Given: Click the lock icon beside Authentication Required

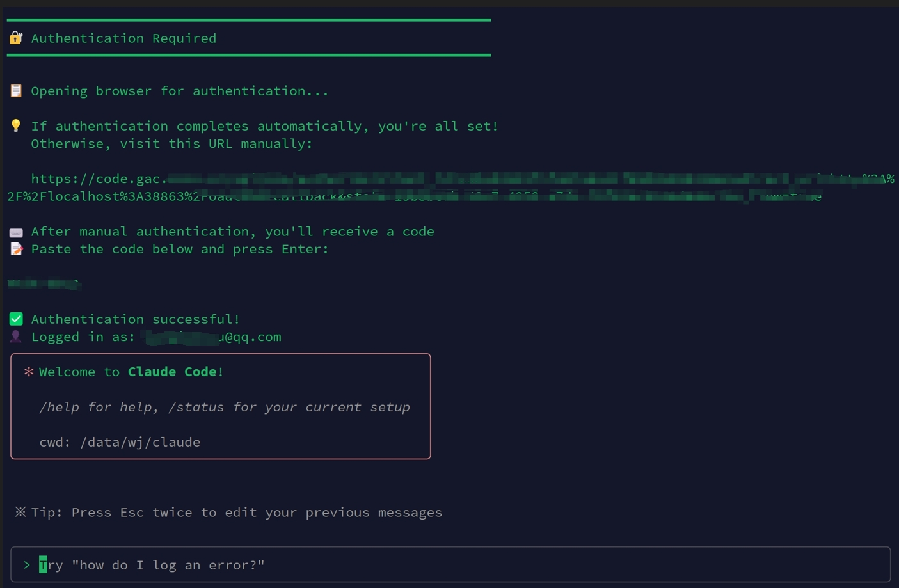Looking at the screenshot, I should tap(16, 38).
